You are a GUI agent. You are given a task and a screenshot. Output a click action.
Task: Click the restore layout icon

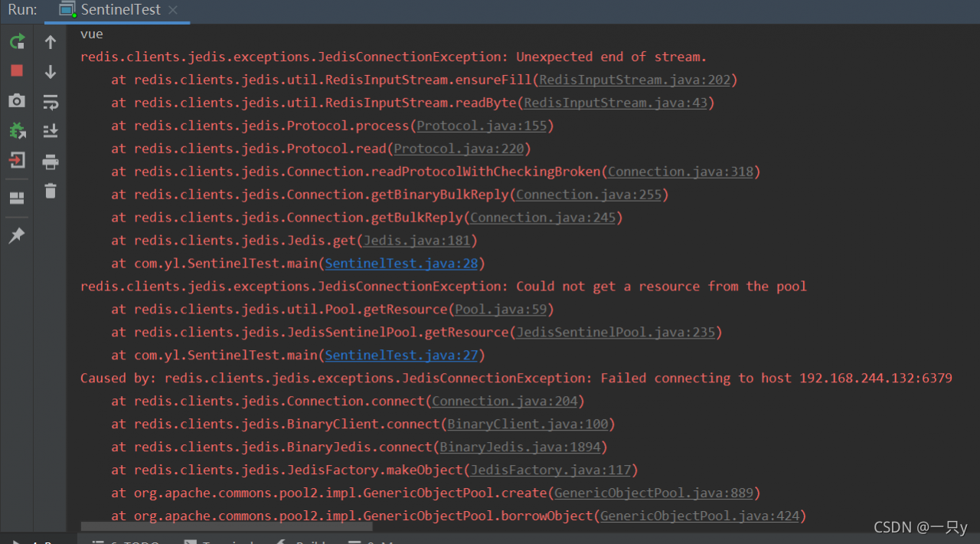tap(17, 198)
